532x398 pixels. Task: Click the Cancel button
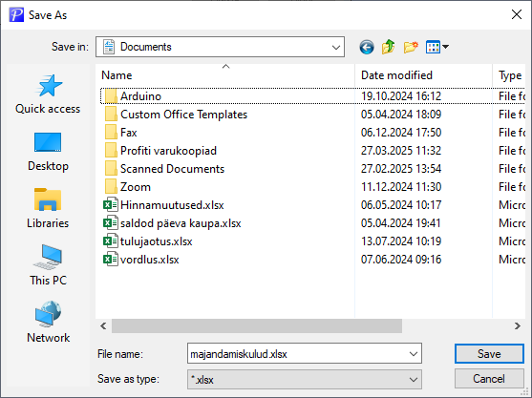[489, 379]
